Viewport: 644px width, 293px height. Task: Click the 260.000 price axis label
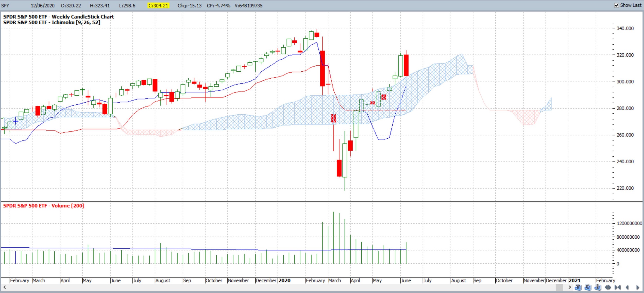pyautogui.click(x=625, y=135)
